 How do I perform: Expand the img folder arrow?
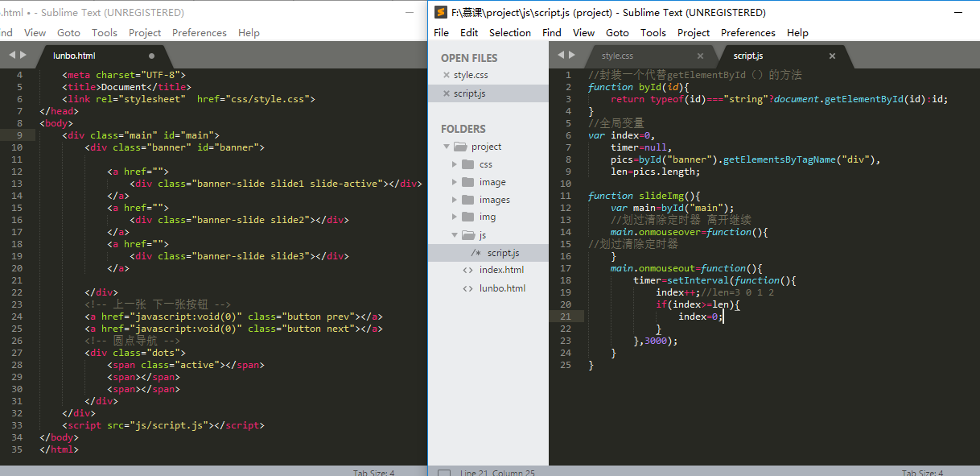click(x=455, y=217)
